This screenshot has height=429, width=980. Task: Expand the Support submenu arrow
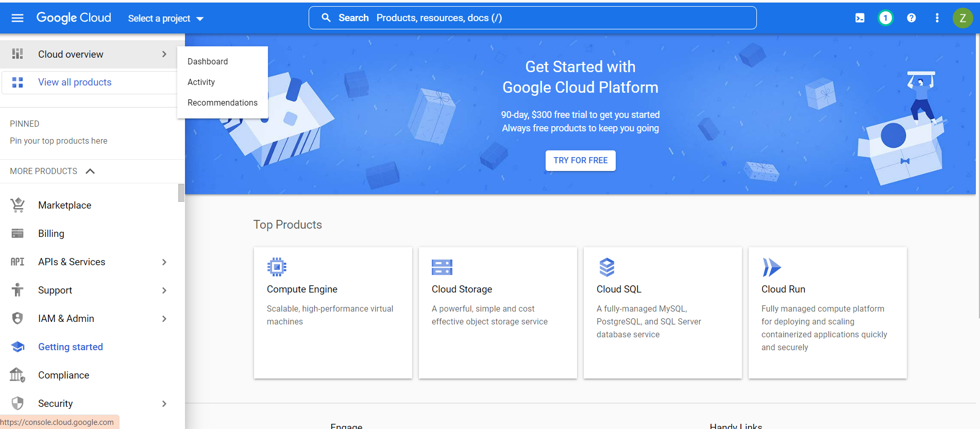click(x=164, y=290)
